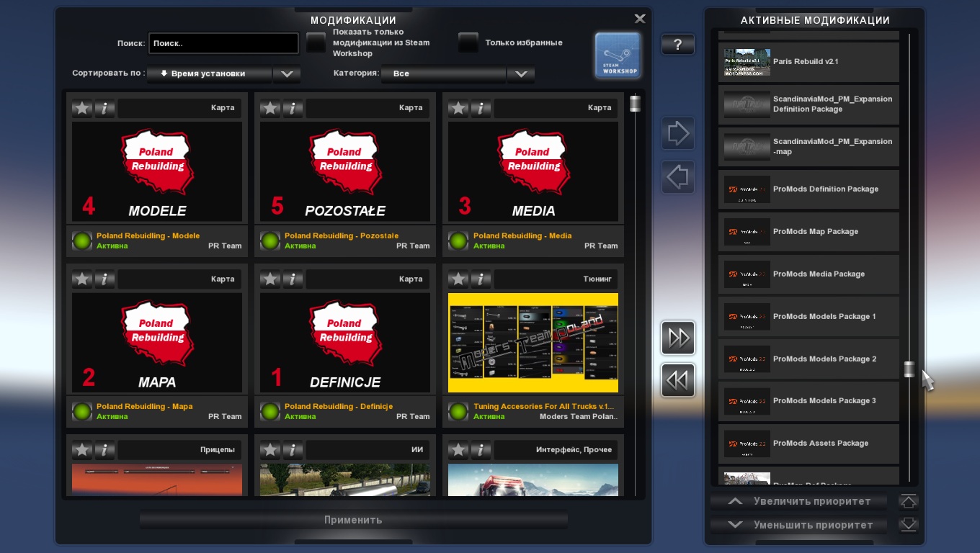
Task: Move selected mod out of active list arrow
Action: click(x=678, y=177)
